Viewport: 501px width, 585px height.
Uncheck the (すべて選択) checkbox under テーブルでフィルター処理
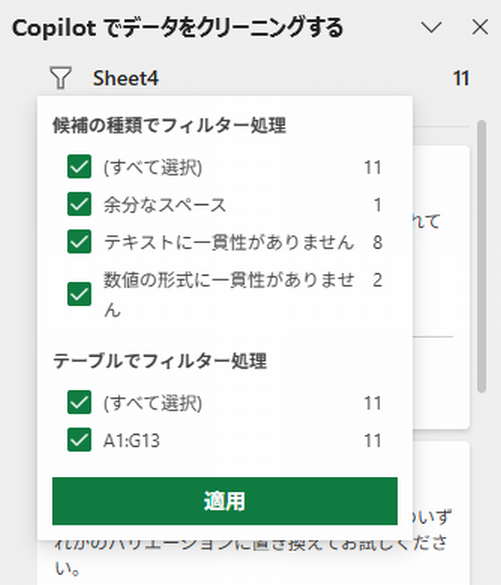(79, 403)
